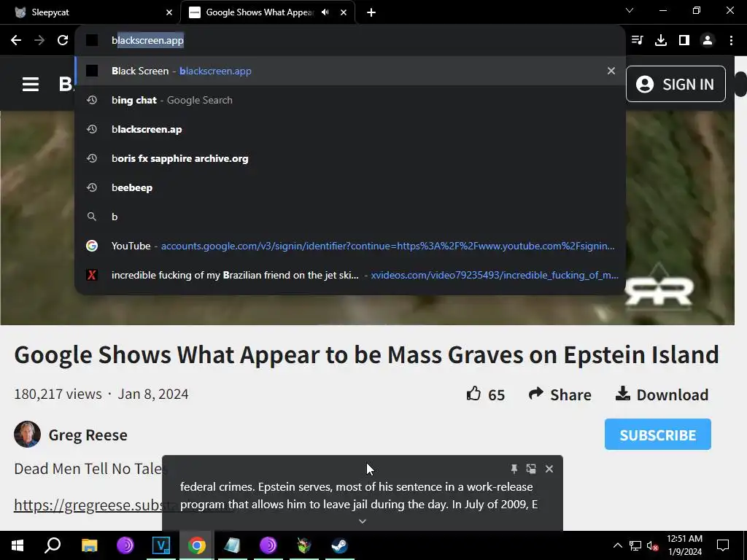Open the V editor app on taskbar
747x560 pixels.
[161, 545]
